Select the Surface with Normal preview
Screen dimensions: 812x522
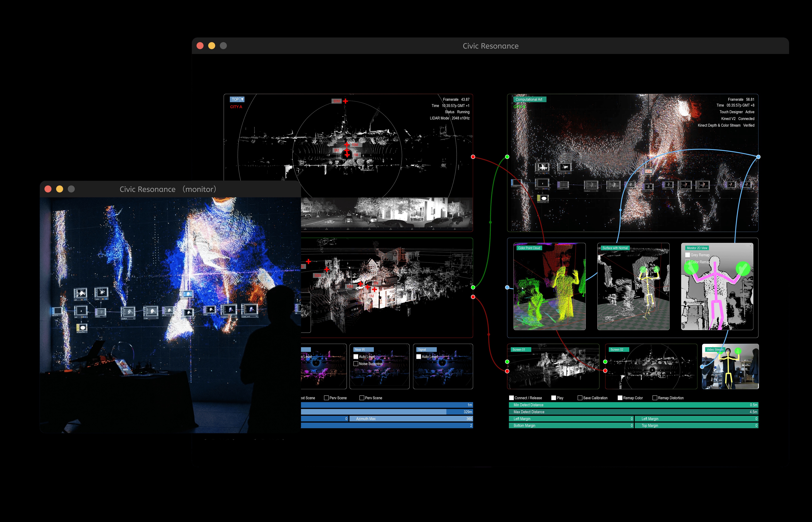click(633, 286)
